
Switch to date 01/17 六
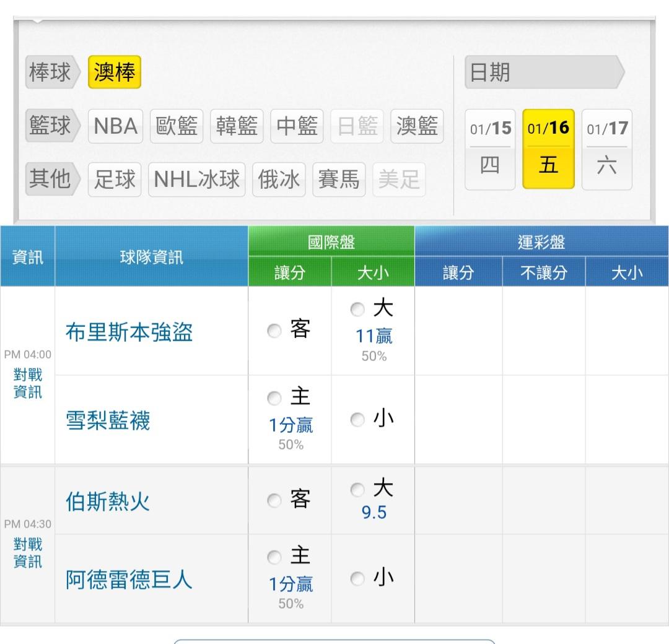pyautogui.click(x=607, y=149)
